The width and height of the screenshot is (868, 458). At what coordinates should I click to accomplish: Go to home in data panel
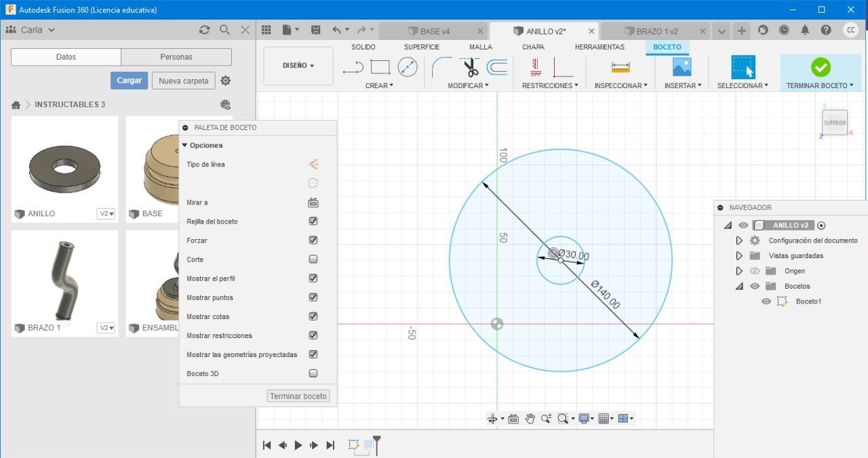(16, 104)
